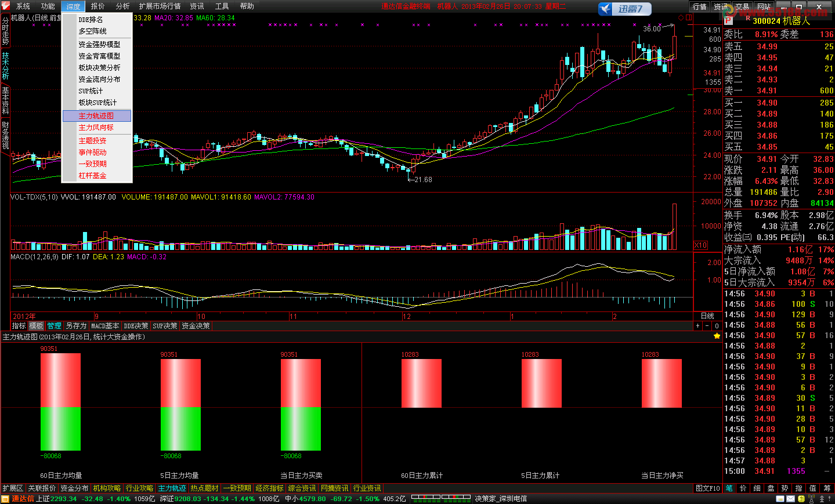Image resolution: width=835 pixels, height=504 pixels.
Task: Select the SUP决策 template tab
Action: tap(165, 326)
